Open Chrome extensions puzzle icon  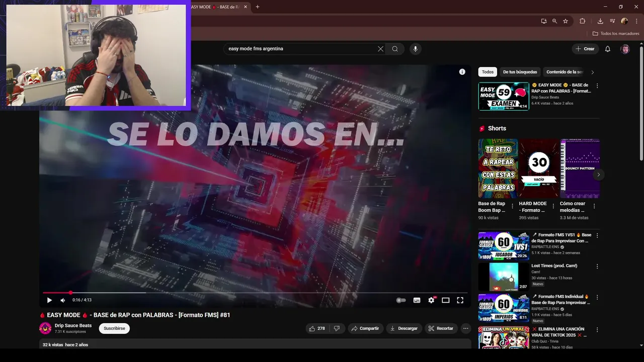point(583,21)
